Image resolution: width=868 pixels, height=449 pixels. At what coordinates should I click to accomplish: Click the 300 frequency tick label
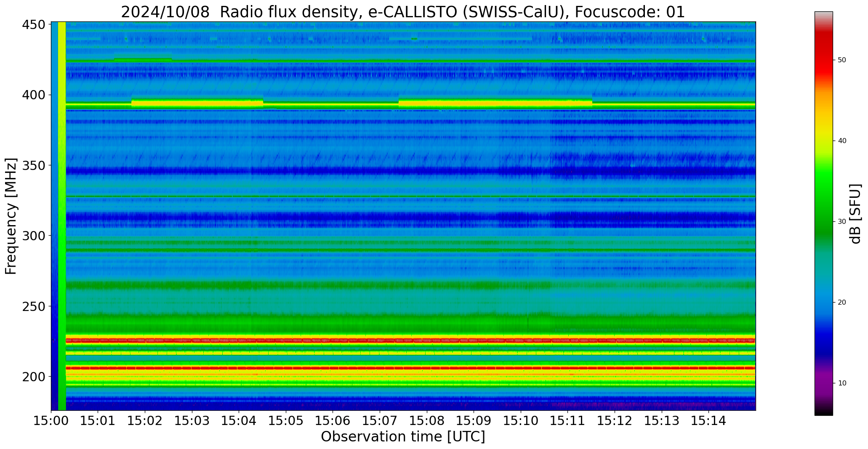(33, 236)
